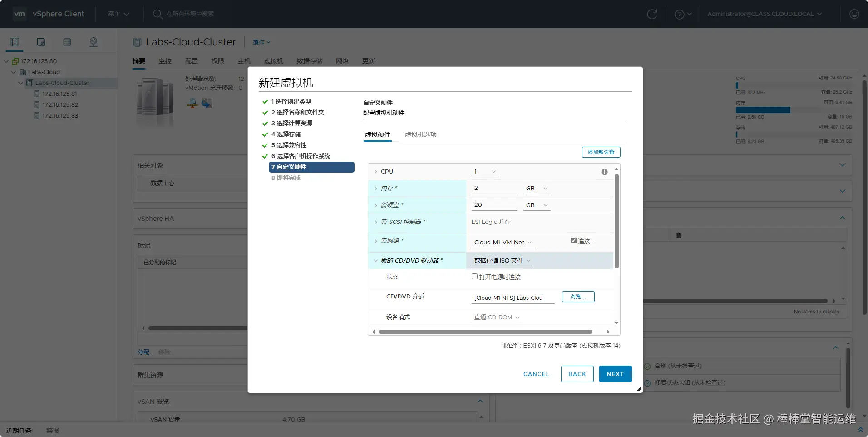The width and height of the screenshot is (868, 437).
Task: Open the 操作 actions dropdown
Action: 261,42
